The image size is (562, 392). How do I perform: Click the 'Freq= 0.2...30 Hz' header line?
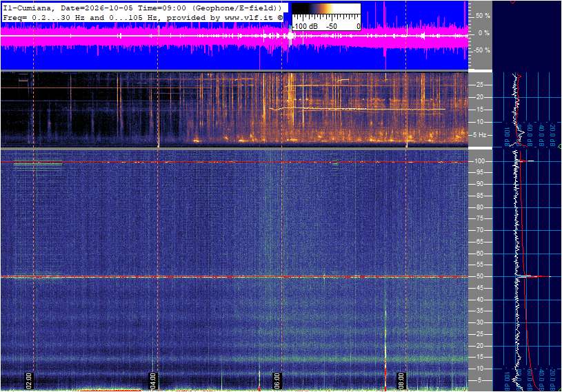click(x=142, y=17)
